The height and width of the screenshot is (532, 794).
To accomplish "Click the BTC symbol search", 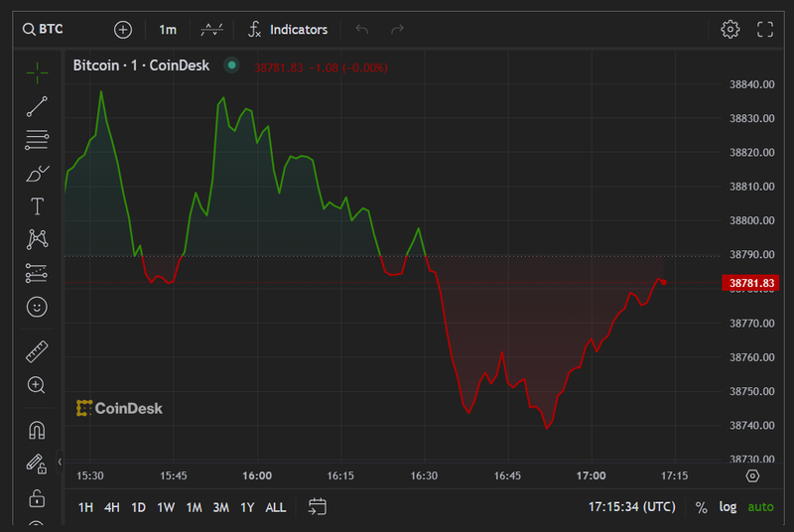I will click(43, 30).
